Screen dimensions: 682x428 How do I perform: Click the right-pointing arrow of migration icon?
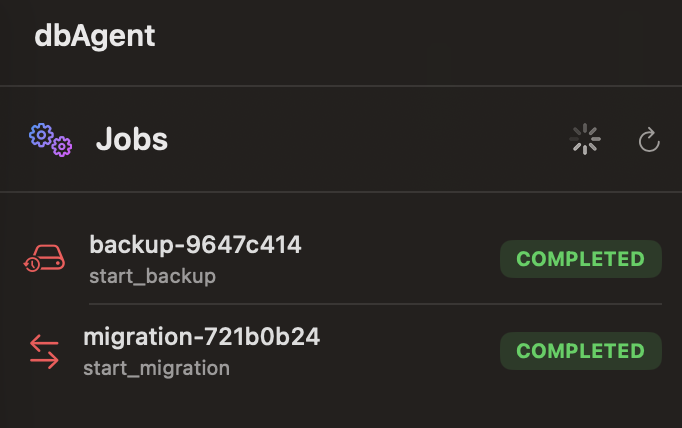[44, 359]
